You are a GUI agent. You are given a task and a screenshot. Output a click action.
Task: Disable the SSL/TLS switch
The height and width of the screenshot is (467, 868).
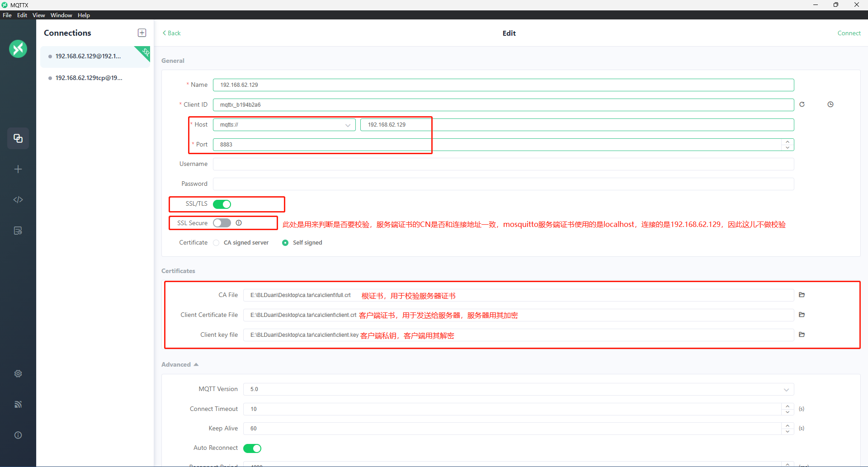click(x=222, y=204)
